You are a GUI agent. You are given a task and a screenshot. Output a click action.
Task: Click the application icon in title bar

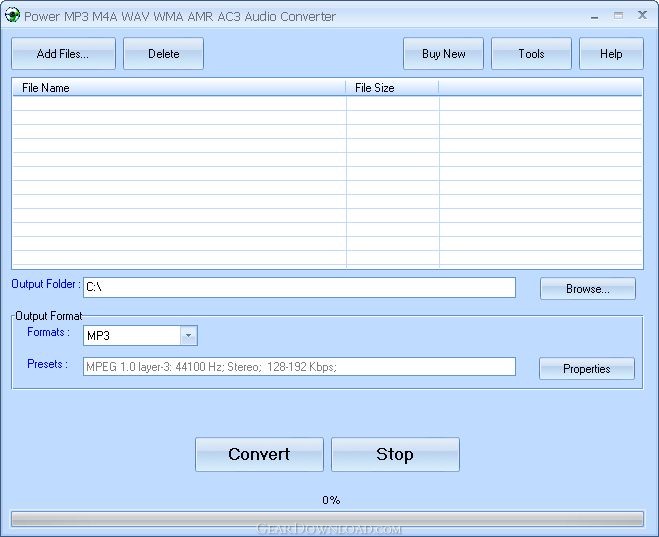click(x=12, y=16)
